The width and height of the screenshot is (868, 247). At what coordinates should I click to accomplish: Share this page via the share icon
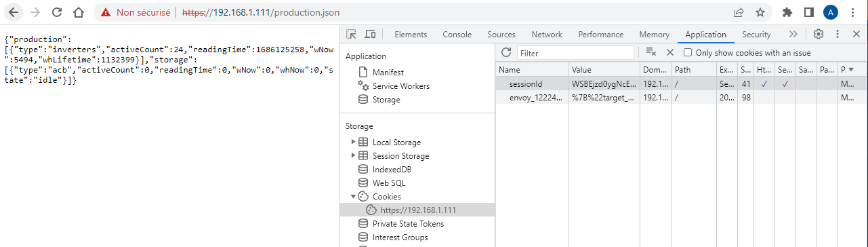[739, 12]
